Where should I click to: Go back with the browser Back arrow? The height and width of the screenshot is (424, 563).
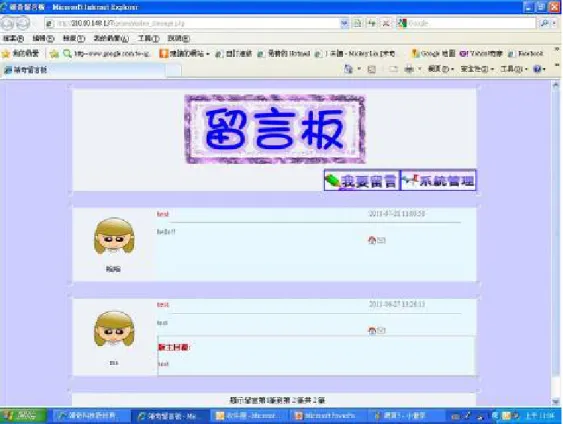click(7, 23)
